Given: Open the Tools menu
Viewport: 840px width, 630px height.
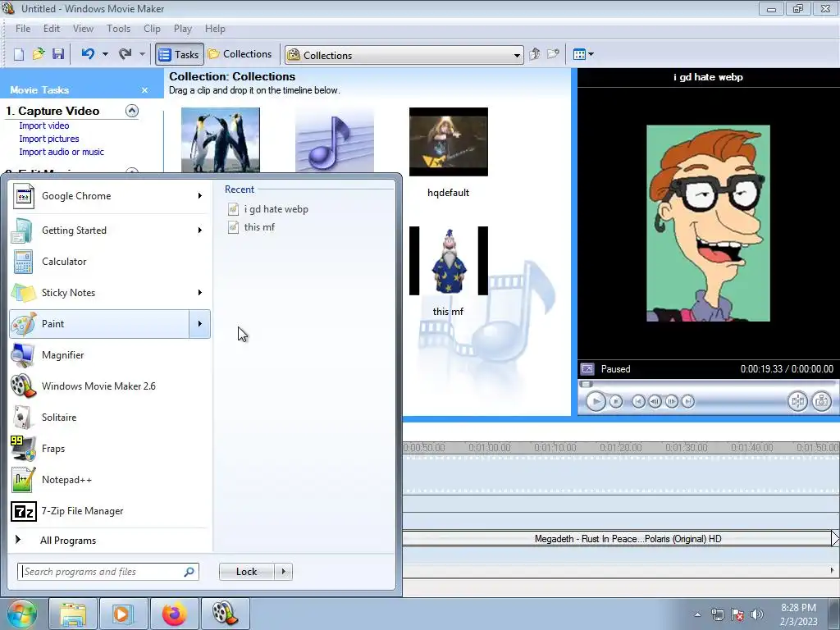Looking at the screenshot, I should [x=118, y=29].
